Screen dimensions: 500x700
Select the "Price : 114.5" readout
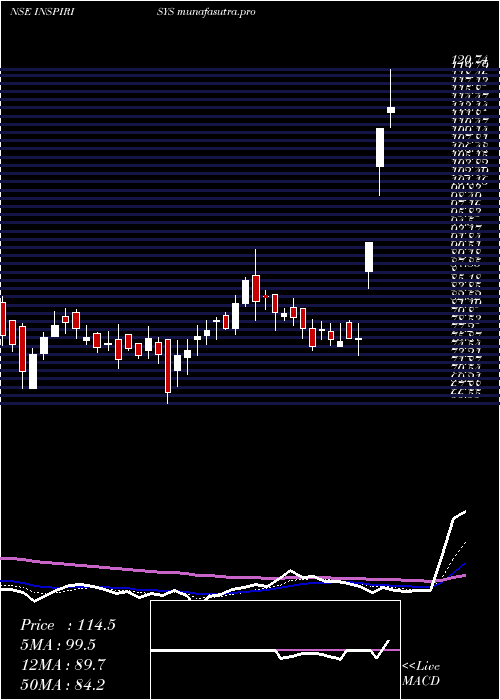(x=68, y=625)
